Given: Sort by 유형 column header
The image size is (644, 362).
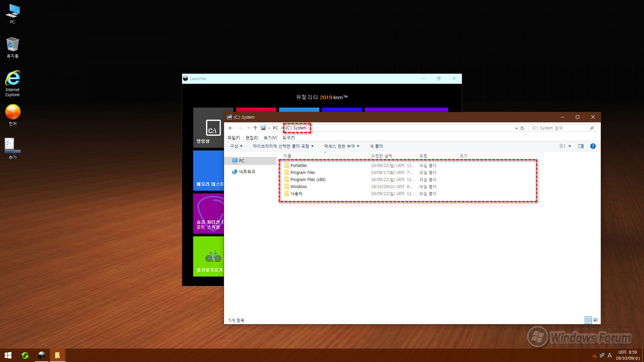Looking at the screenshot, I should 437,156.
